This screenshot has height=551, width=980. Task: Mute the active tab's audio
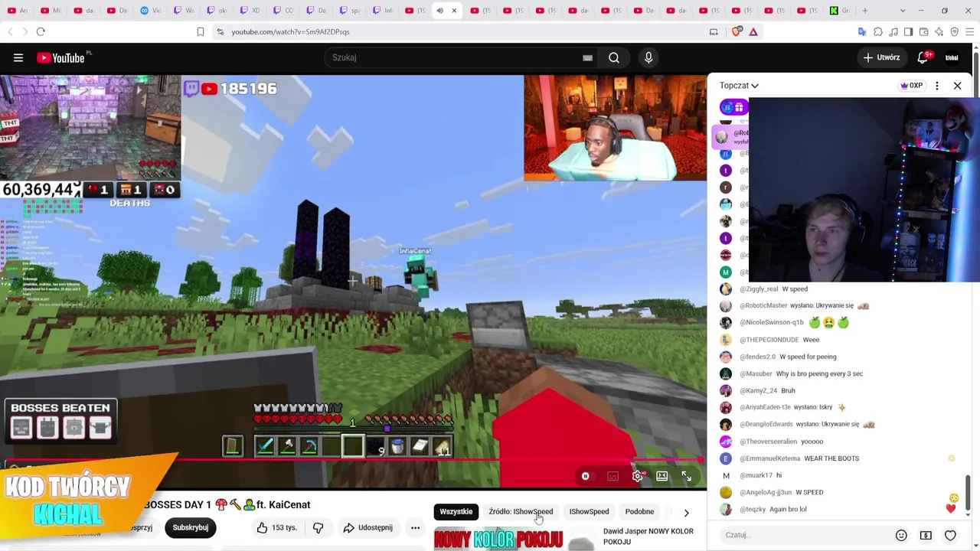[x=439, y=11]
